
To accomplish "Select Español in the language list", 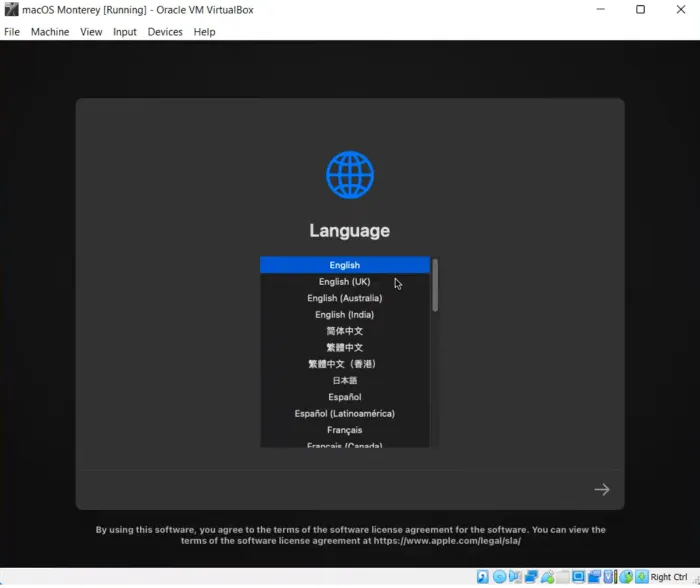I will click(344, 397).
